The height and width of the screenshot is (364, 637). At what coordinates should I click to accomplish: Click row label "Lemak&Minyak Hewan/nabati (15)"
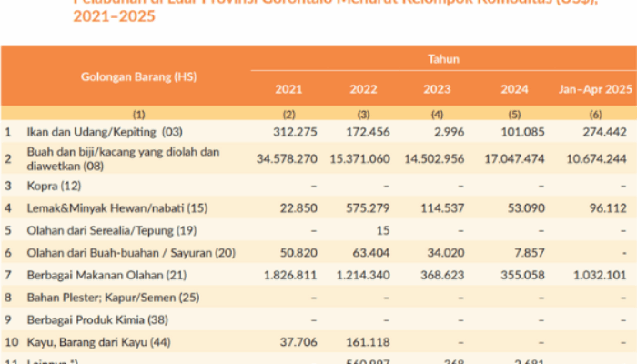click(117, 208)
